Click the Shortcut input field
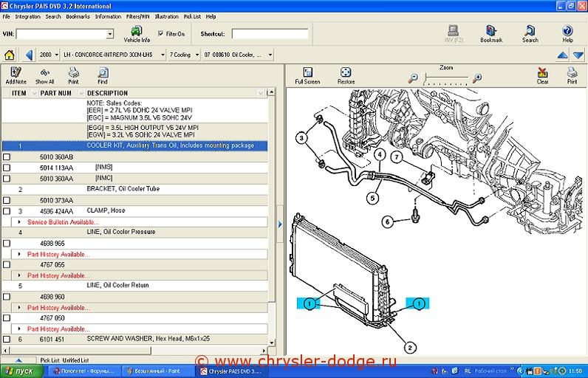 [270, 34]
